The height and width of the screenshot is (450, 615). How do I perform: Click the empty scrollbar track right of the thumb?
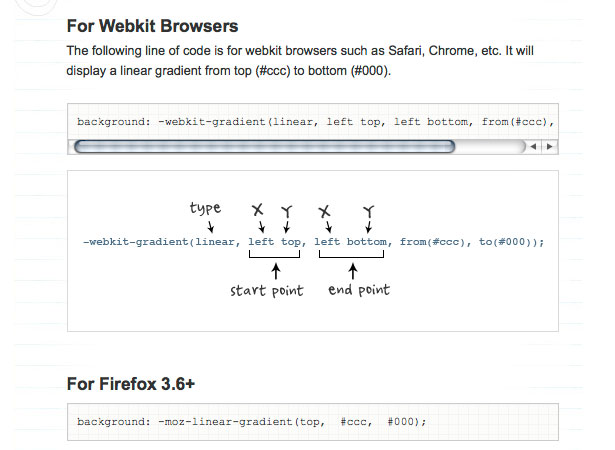490,147
